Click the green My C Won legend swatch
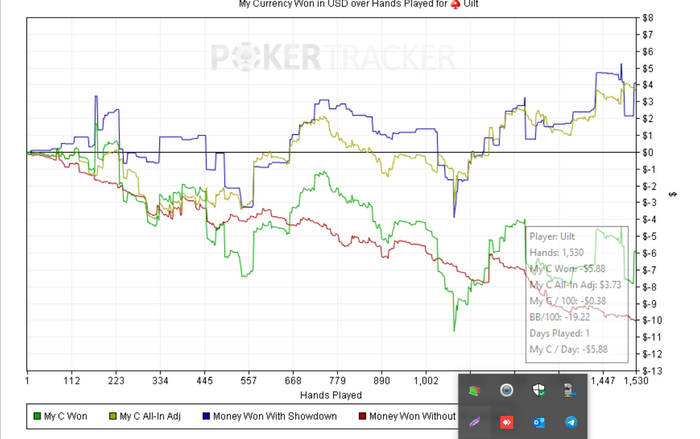Viewport: 700px width, 439px height. [x=37, y=416]
